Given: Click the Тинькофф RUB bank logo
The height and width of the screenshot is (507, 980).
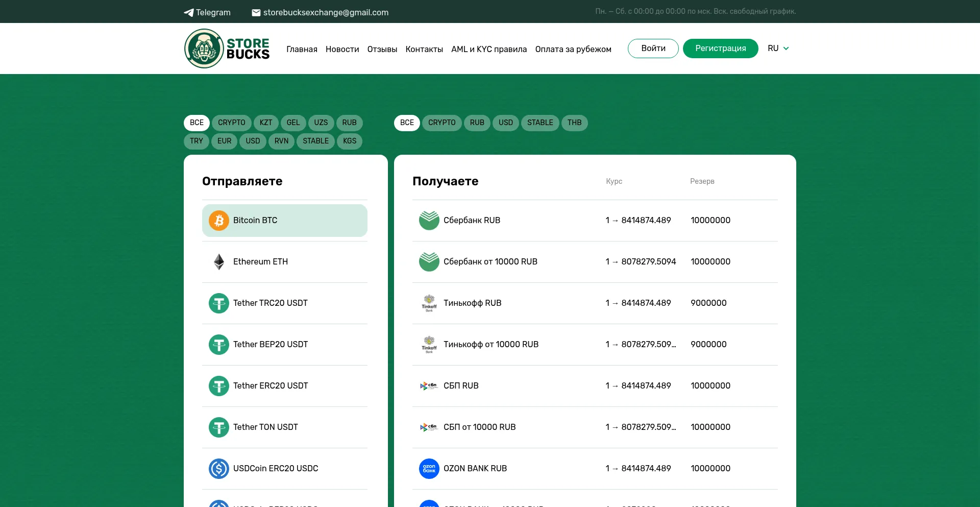Looking at the screenshot, I should click(x=429, y=303).
